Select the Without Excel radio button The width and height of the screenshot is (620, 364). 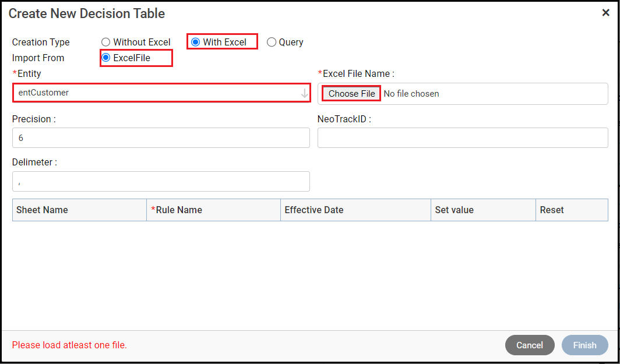click(106, 42)
